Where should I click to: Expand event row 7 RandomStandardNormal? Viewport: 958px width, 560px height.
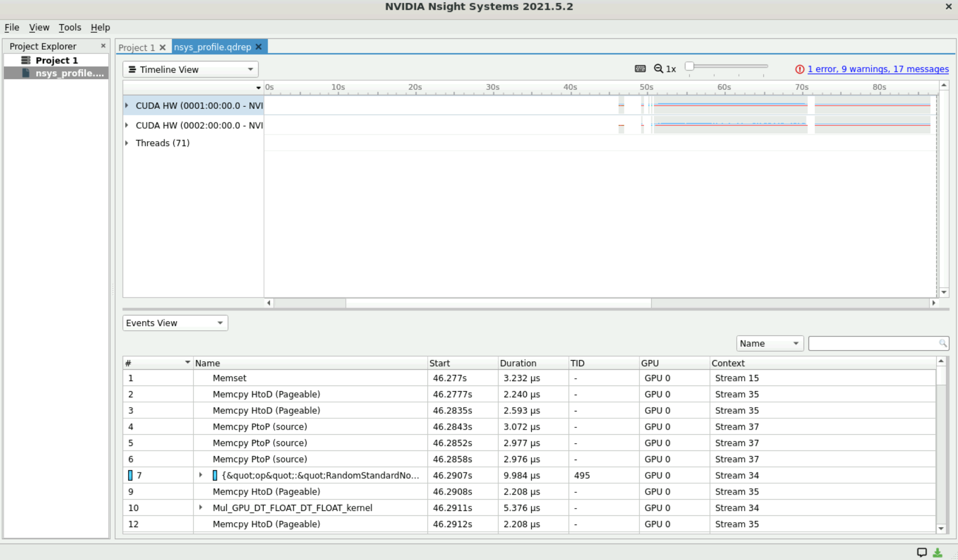tap(200, 475)
